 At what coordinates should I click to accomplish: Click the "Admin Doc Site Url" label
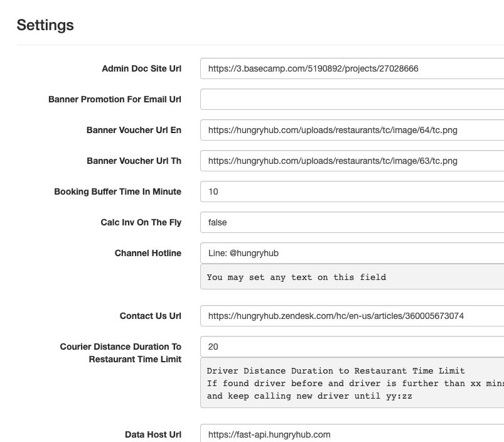click(x=141, y=68)
